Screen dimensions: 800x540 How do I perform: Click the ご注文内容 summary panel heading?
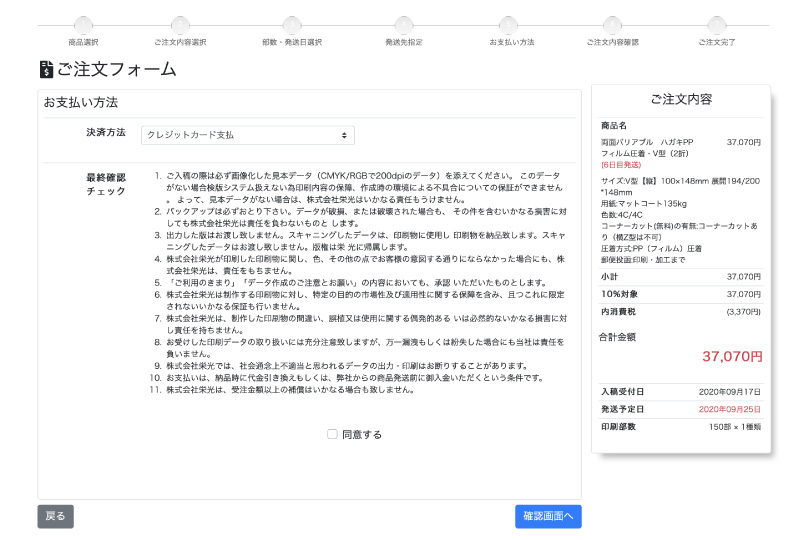(x=681, y=99)
